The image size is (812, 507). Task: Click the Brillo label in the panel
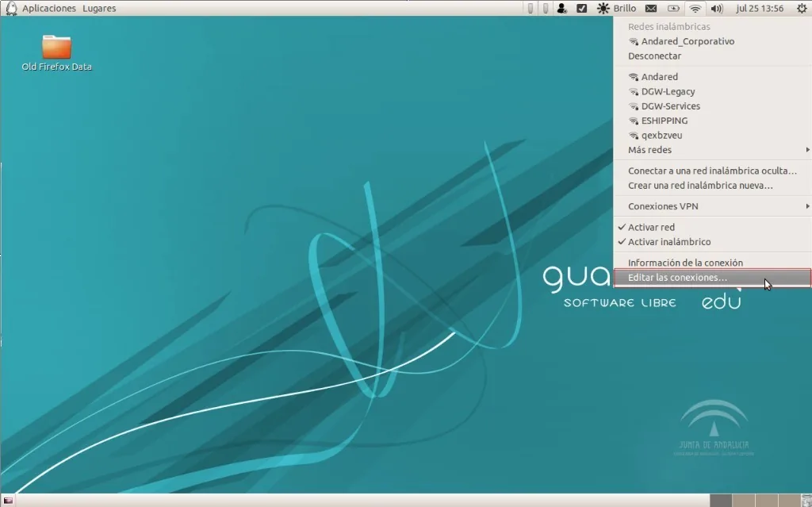[625, 8]
